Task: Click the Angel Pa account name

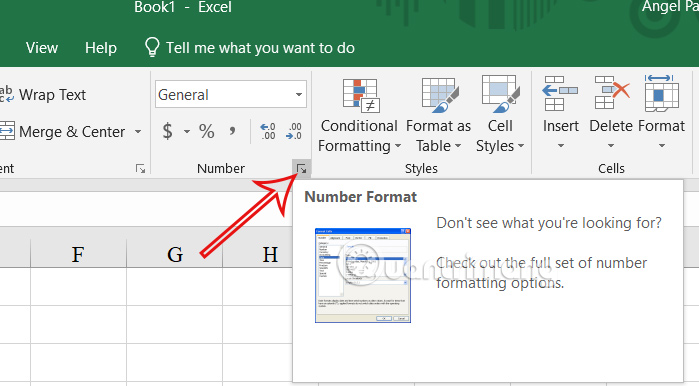Action: 670,7
